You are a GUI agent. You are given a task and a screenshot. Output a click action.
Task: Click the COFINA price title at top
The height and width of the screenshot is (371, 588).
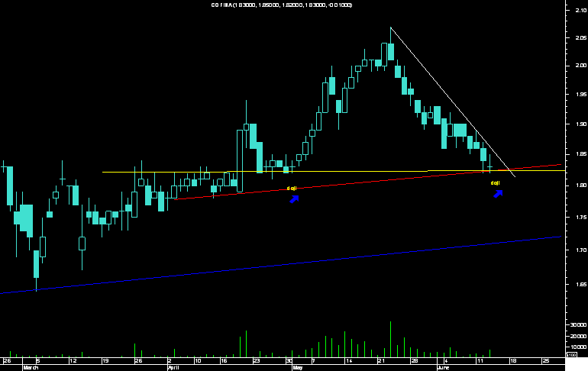[282, 5]
